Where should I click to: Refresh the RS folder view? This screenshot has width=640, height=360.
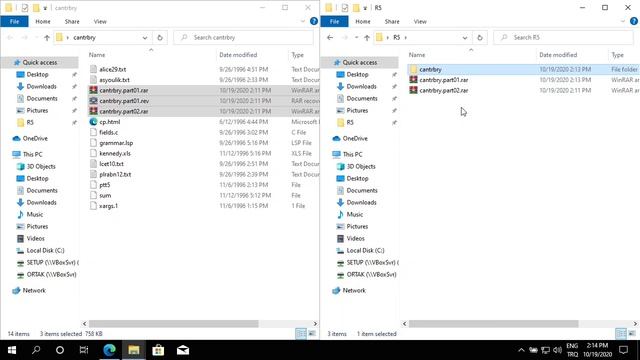click(480, 38)
